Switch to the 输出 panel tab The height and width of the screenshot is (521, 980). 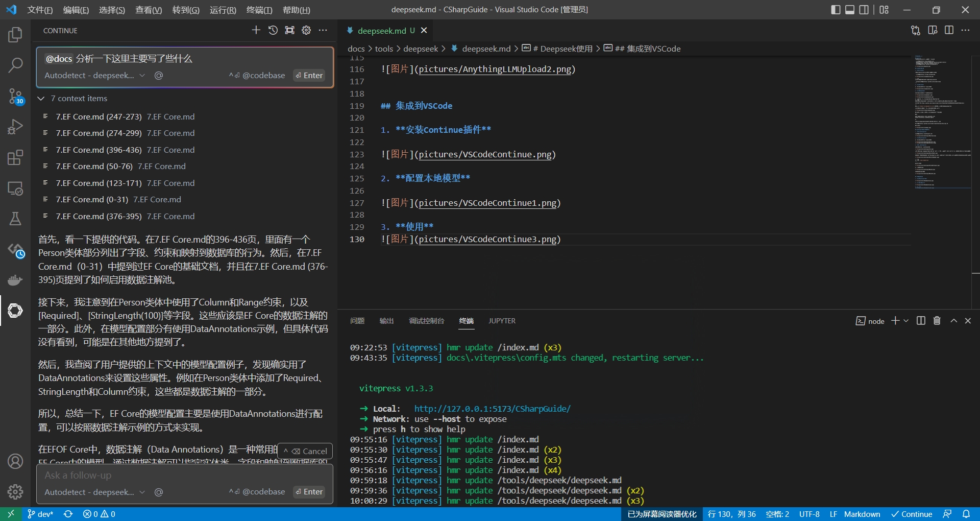tap(386, 321)
